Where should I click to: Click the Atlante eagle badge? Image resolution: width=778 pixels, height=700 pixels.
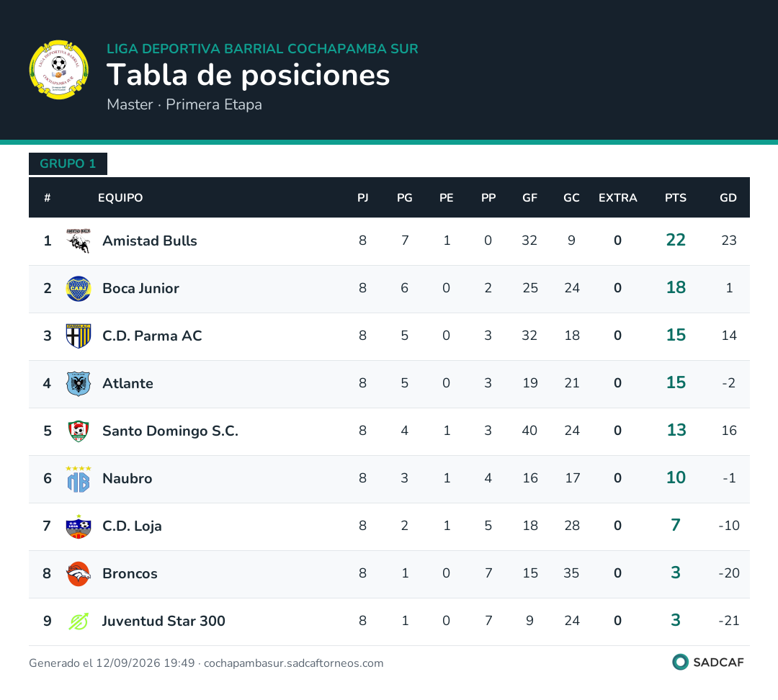coord(79,383)
